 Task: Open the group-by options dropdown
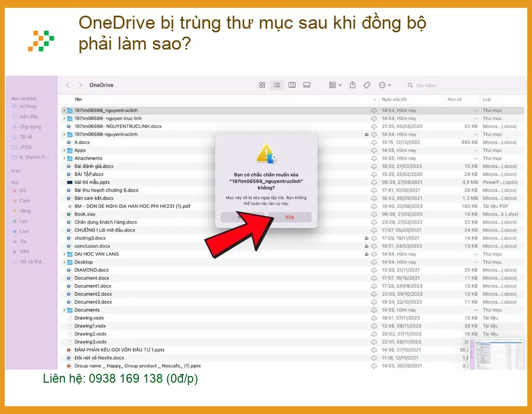pyautogui.click(x=335, y=85)
